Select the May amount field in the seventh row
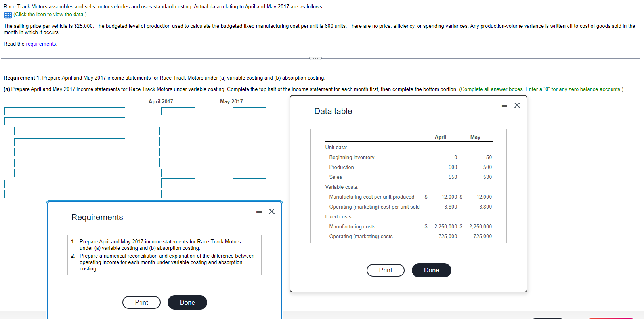 point(249,173)
